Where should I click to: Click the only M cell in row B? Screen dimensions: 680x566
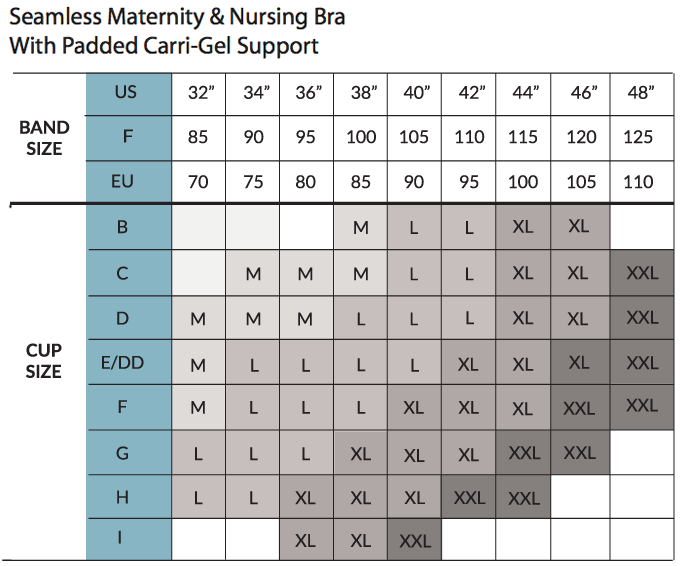pyautogui.click(x=361, y=228)
